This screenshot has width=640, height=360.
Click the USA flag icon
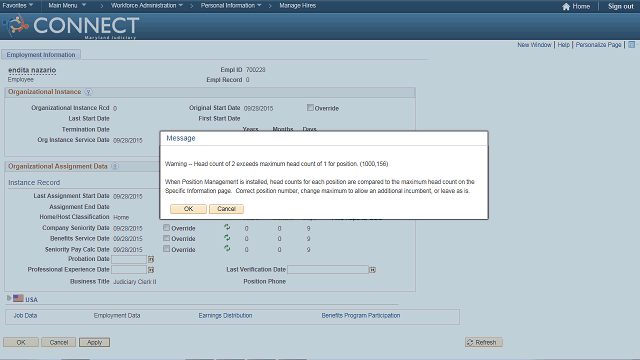pyautogui.click(x=18, y=298)
